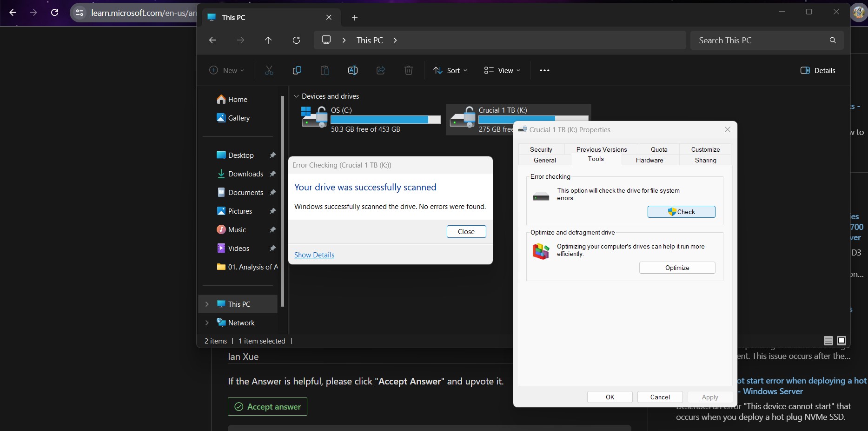The width and height of the screenshot is (868, 431).
Task: Refresh the This PC view
Action: [296, 40]
